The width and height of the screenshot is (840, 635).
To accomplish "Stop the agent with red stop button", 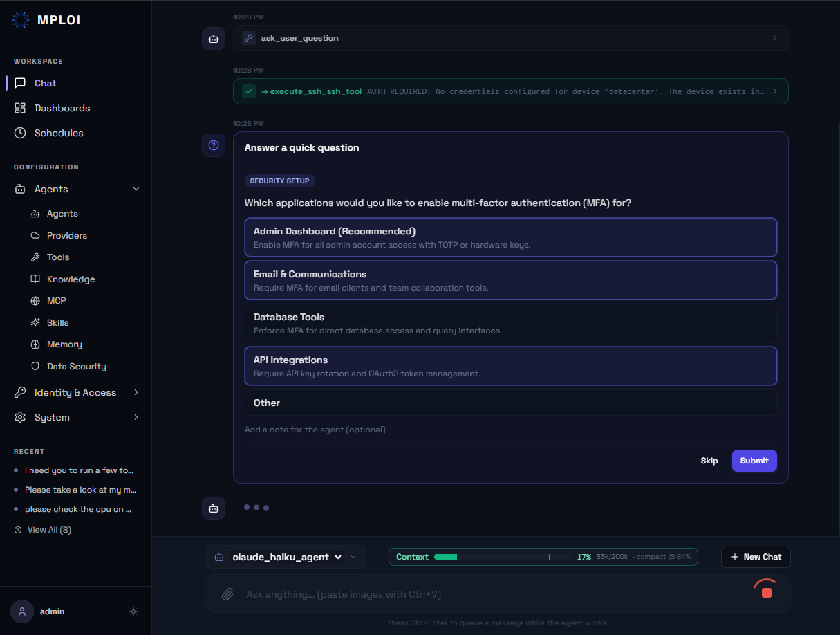I will click(766, 592).
